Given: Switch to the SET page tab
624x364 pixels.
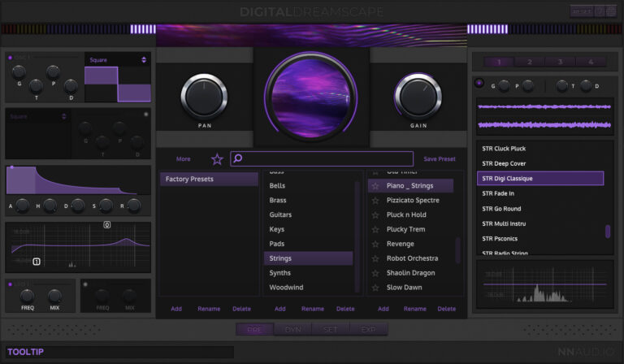Looking at the screenshot, I should tap(331, 329).
